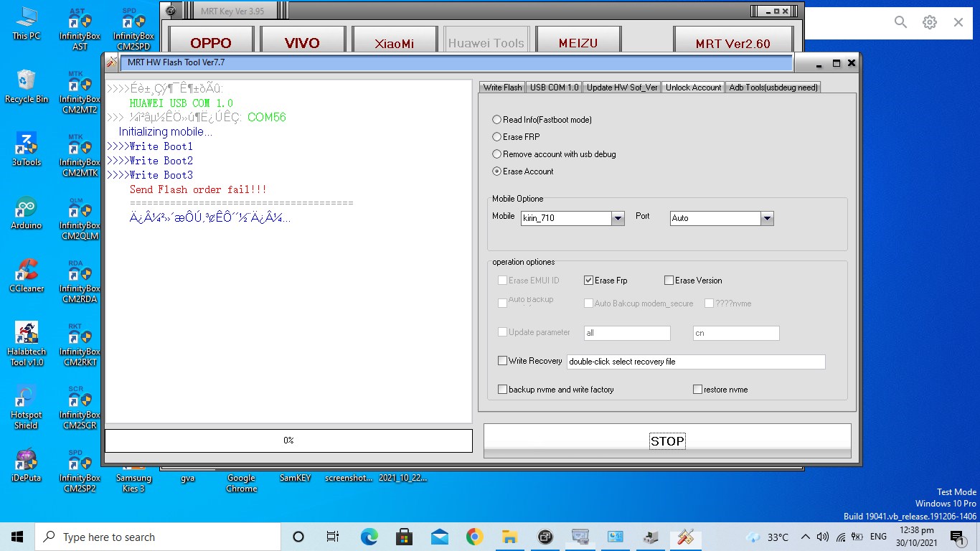This screenshot has height=551, width=980.
Task: Launch CCleaner from the desktop
Action: click(x=27, y=276)
